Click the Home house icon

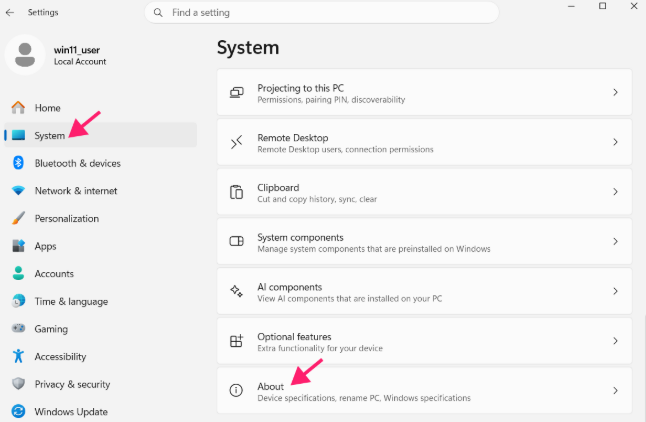pyautogui.click(x=18, y=108)
